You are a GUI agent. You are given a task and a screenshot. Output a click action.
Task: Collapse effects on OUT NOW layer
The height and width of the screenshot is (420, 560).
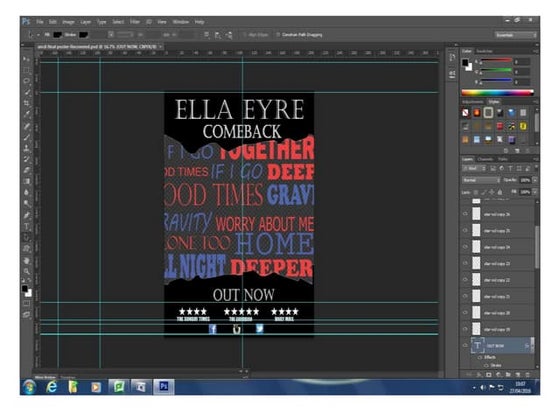point(532,345)
